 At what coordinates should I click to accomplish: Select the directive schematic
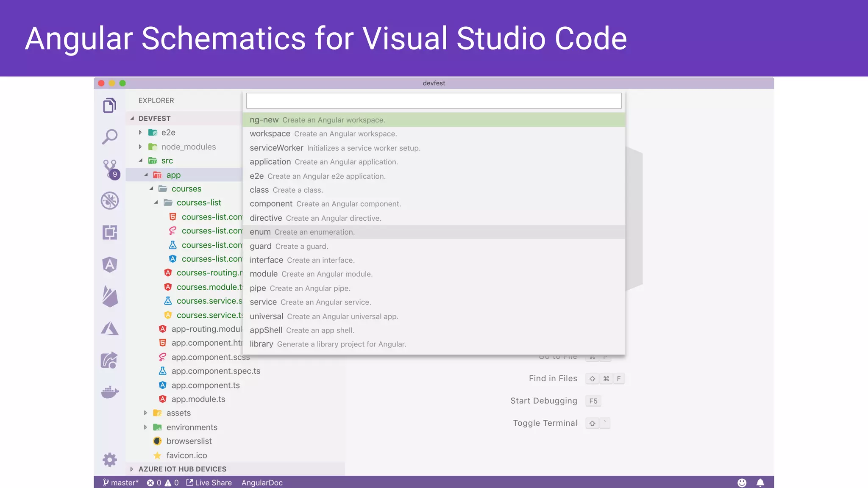(434, 218)
